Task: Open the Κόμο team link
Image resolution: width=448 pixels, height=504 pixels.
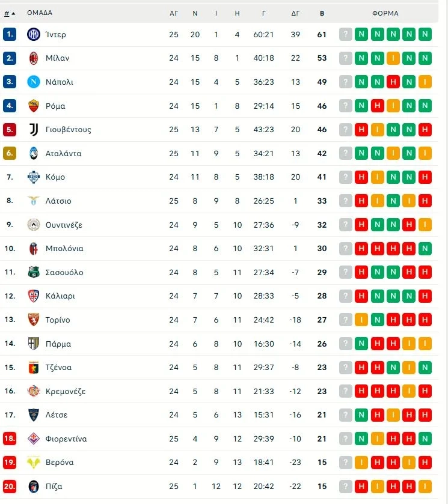Action: (x=55, y=177)
